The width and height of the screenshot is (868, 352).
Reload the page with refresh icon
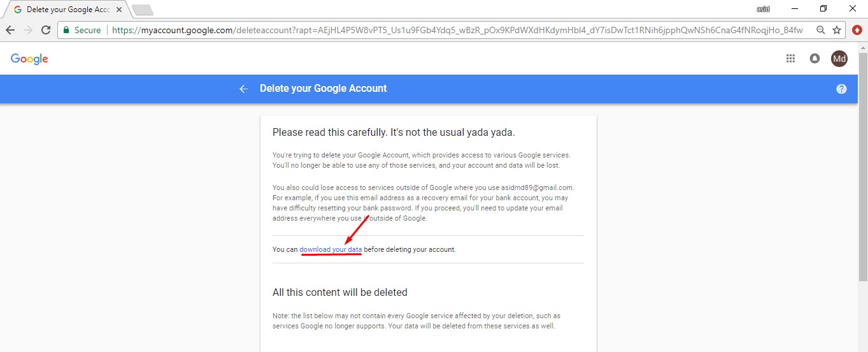click(46, 30)
